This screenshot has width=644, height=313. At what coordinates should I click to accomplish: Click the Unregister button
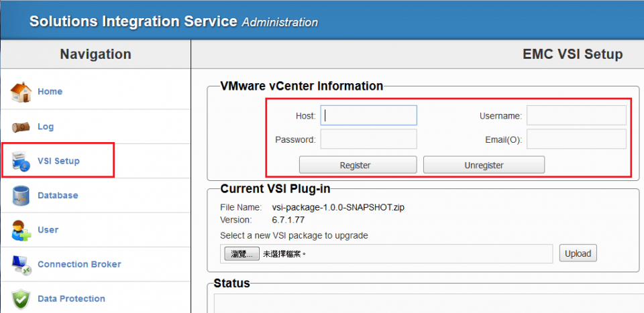[484, 165]
